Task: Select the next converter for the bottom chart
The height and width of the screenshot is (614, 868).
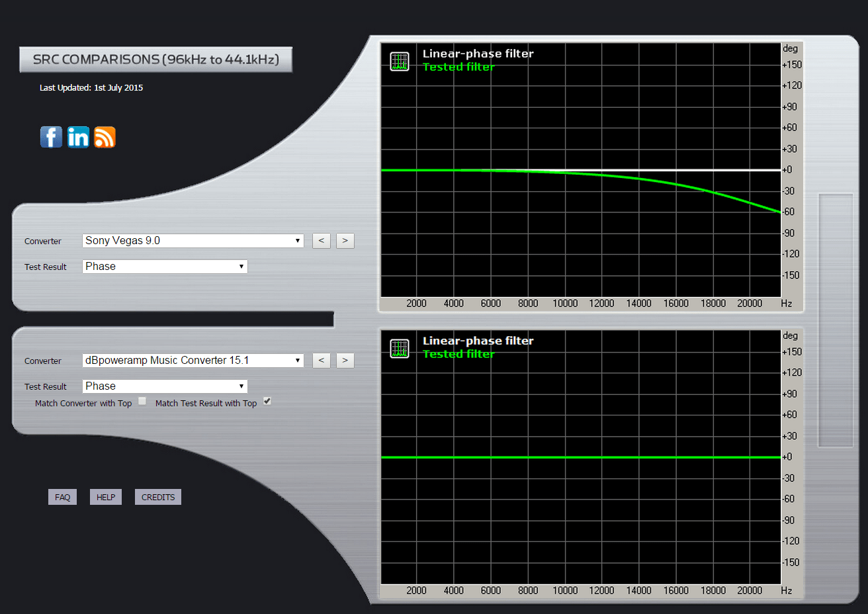Action: (x=345, y=360)
